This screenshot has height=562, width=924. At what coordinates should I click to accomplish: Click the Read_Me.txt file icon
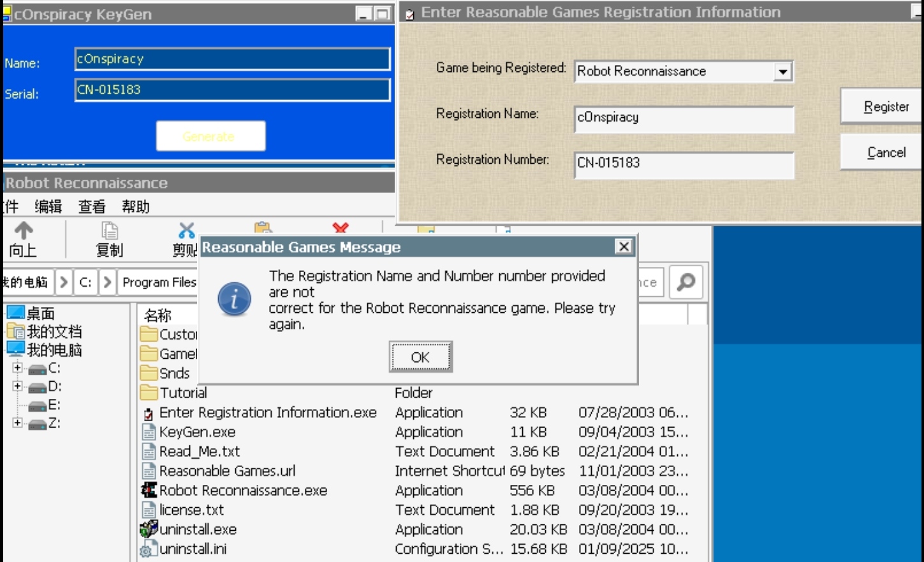149,452
